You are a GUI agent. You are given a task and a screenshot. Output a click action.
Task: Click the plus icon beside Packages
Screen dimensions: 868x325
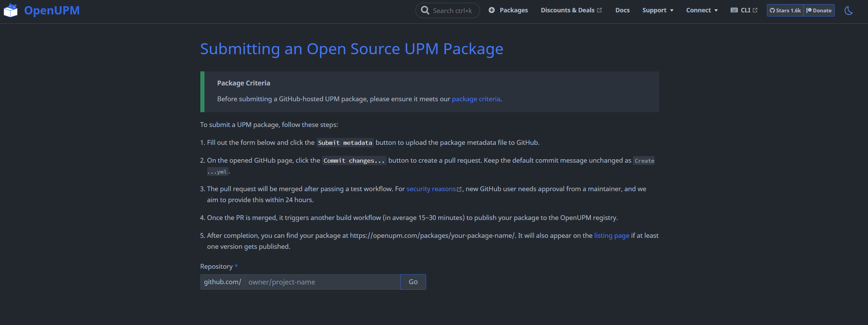coord(492,10)
